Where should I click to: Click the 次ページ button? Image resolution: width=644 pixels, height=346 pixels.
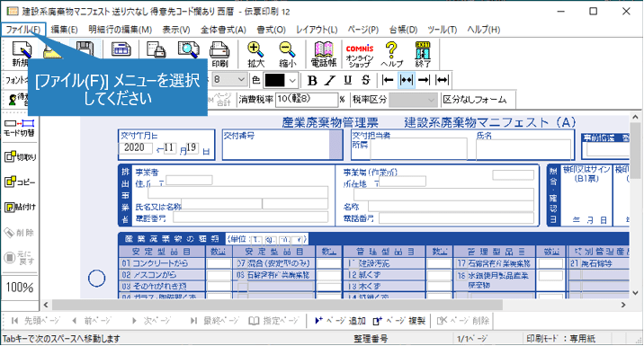pyautogui.click(x=150, y=321)
